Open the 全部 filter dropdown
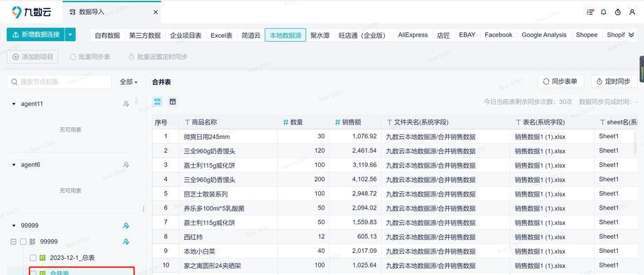644x275 pixels. coord(129,82)
